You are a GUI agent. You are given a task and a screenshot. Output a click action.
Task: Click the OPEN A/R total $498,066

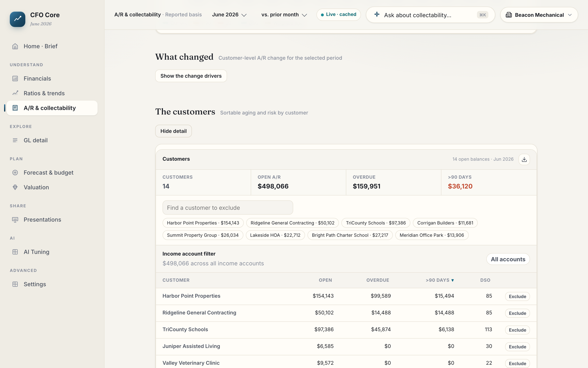pyautogui.click(x=273, y=186)
